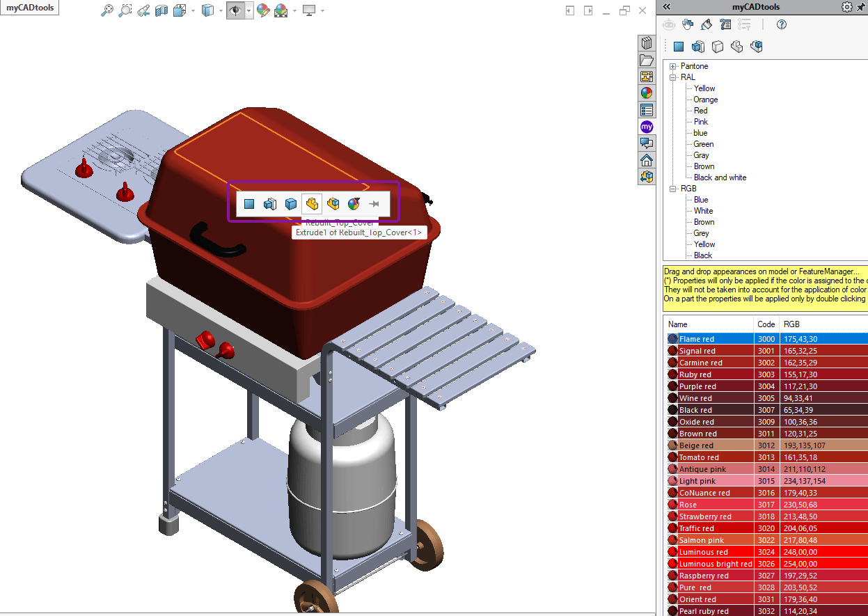
Task: Click the appearances color wheel sidebar icon
Action: (647, 93)
